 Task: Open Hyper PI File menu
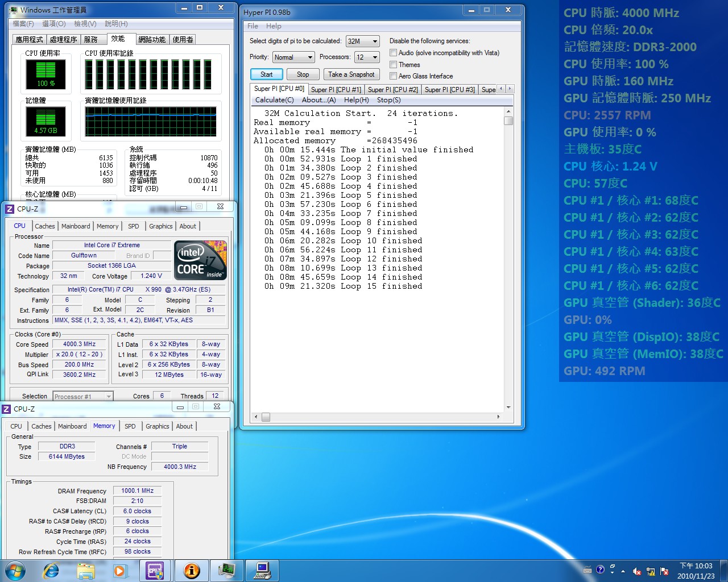(x=253, y=26)
